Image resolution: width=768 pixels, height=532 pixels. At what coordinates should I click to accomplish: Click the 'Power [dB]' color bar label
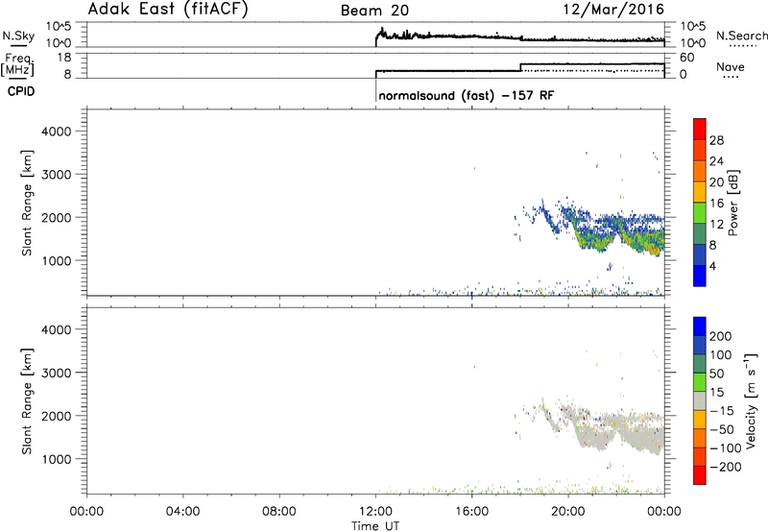tap(732, 203)
